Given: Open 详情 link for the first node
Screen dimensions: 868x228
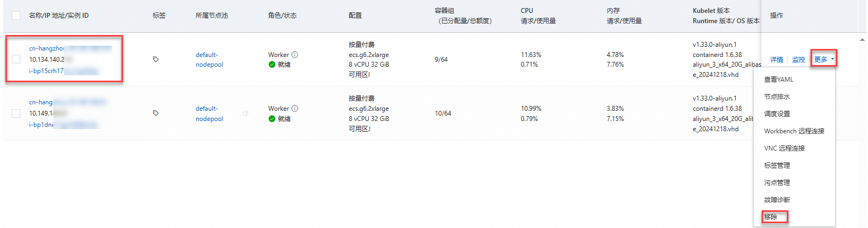Looking at the screenshot, I should pyautogui.click(x=776, y=60).
